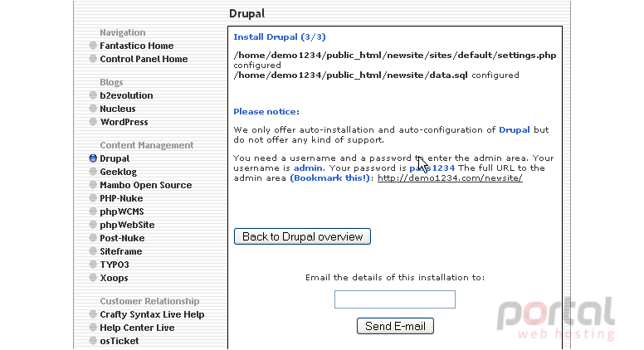Click the 'Install Drupal (3/3)' heading

pyautogui.click(x=280, y=37)
